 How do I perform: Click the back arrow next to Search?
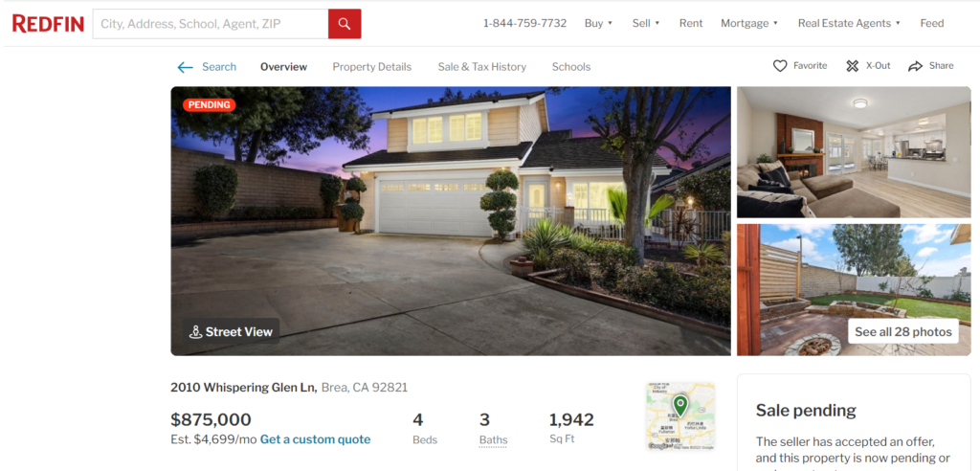click(x=185, y=67)
